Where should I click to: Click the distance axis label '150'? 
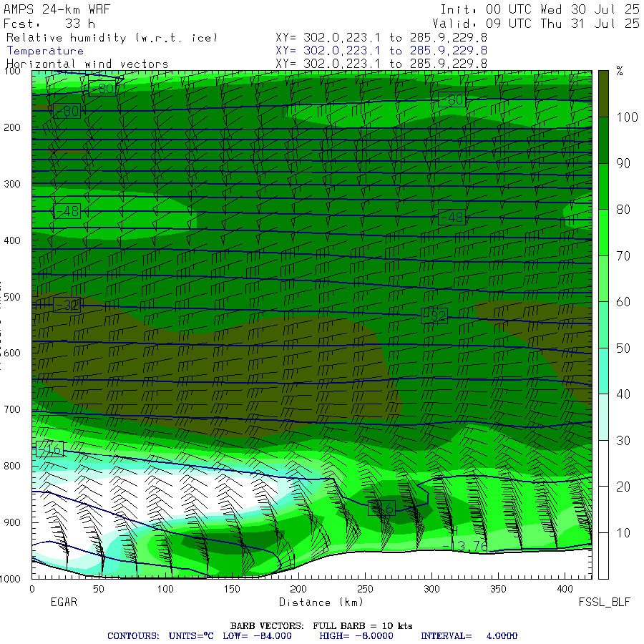click(232, 589)
